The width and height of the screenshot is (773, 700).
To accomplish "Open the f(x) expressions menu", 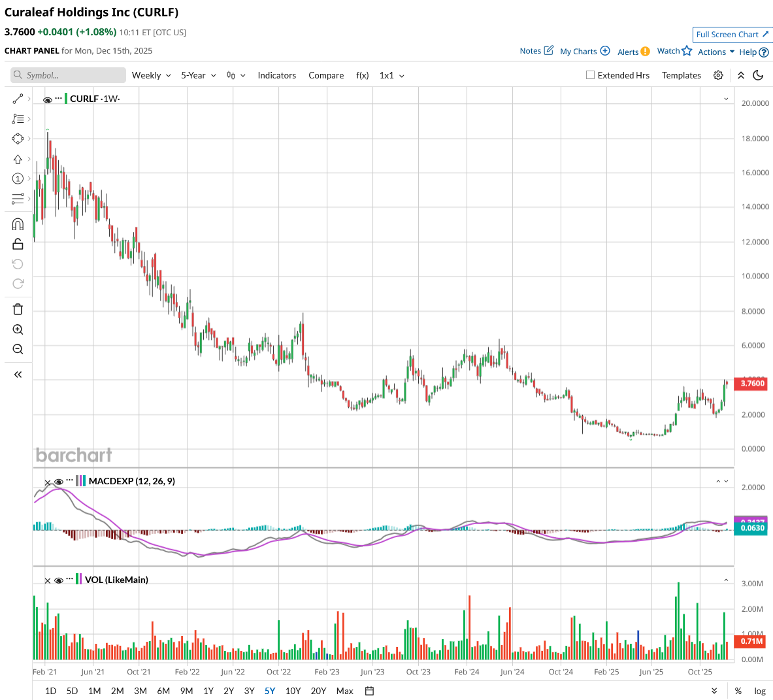I will 363,75.
